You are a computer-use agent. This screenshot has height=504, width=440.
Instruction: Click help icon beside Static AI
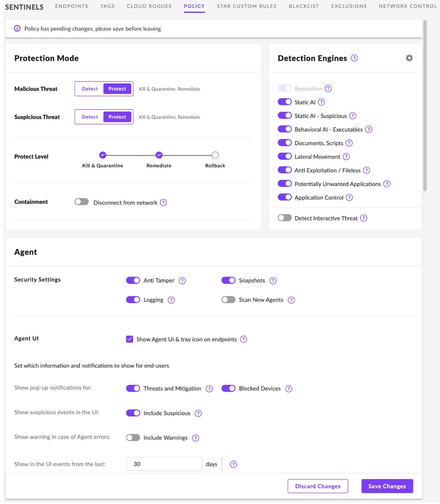point(321,102)
